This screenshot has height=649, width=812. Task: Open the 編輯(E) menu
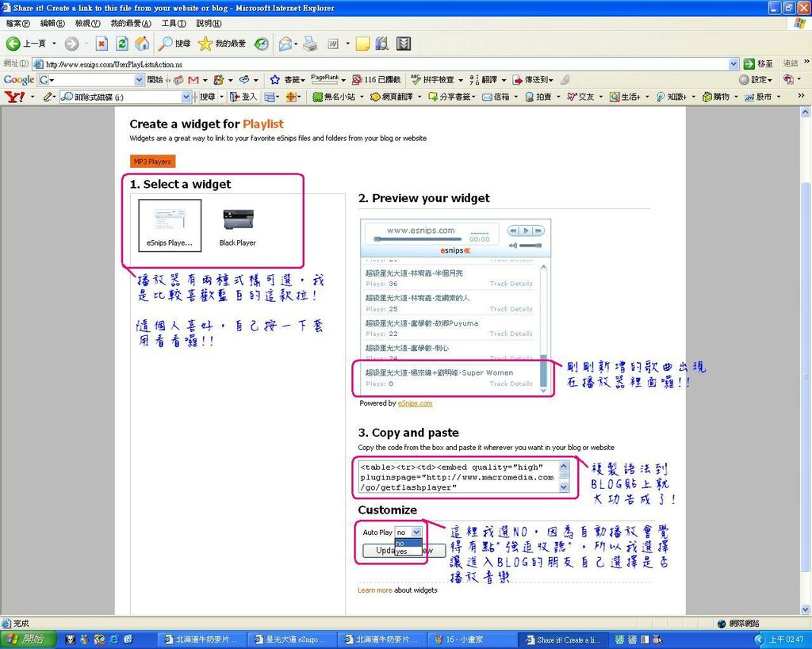[53, 24]
